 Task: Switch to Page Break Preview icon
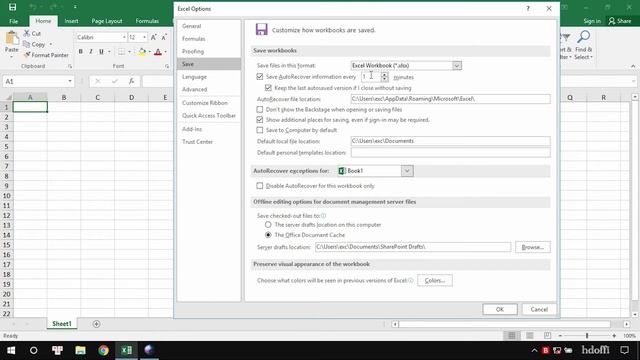[547, 336]
